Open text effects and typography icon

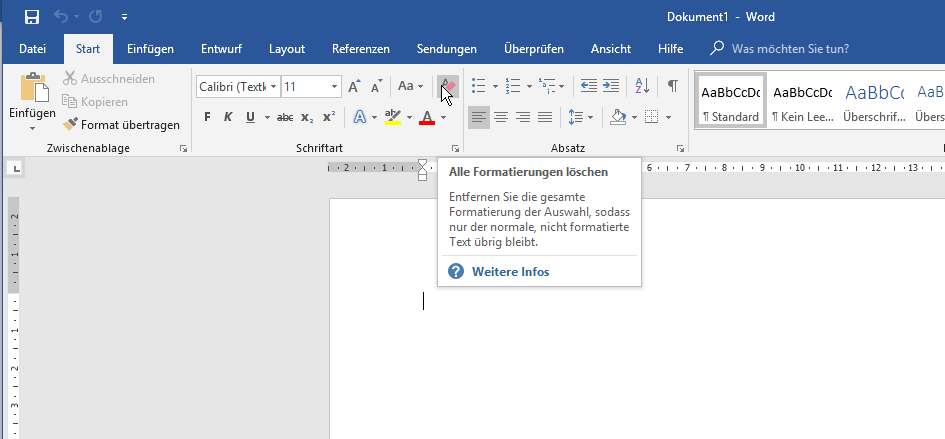click(360, 117)
